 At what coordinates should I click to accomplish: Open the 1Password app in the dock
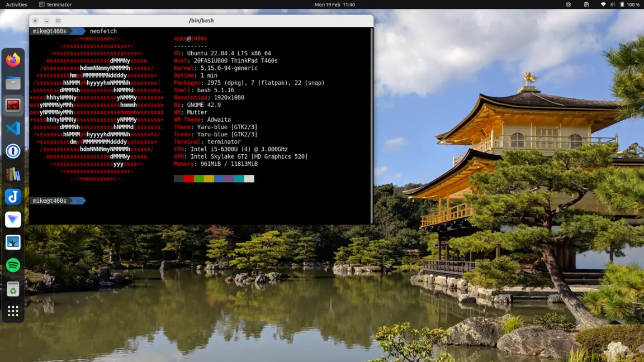[x=13, y=151]
